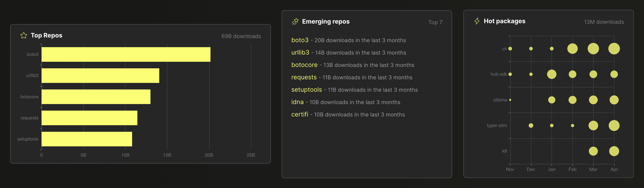Viewport: 644px width, 188px height.
Task: Open the requests repo link
Action: pyautogui.click(x=304, y=77)
